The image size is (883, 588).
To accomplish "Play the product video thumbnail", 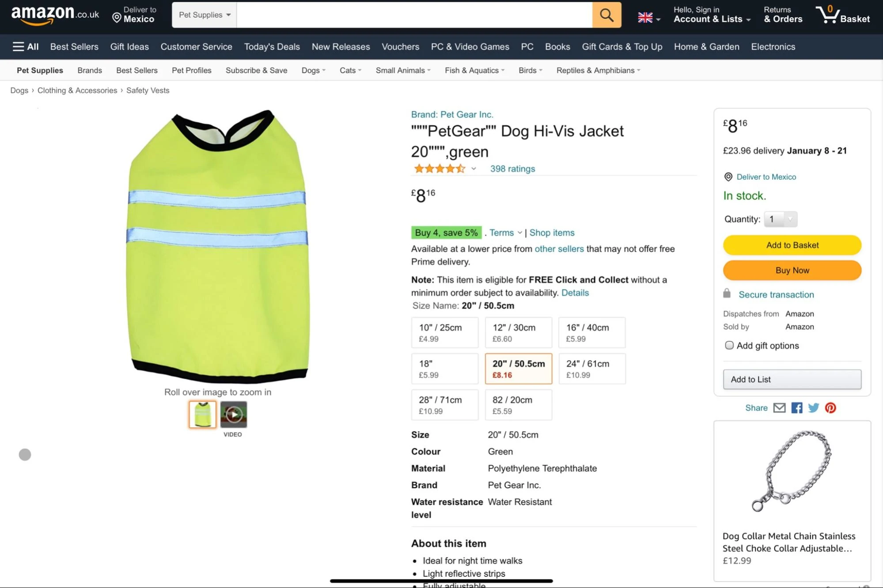I will pos(233,414).
